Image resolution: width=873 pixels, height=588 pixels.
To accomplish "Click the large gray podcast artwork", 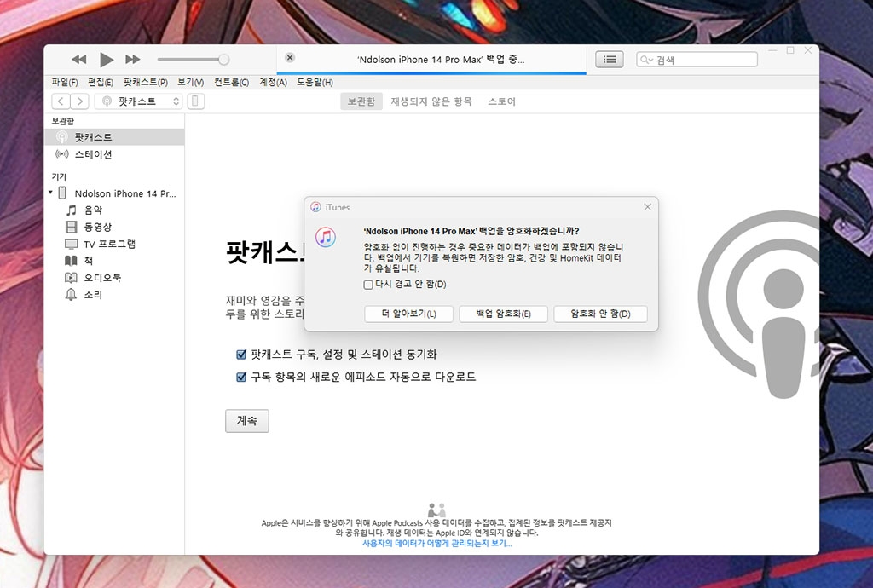I will point(758,305).
